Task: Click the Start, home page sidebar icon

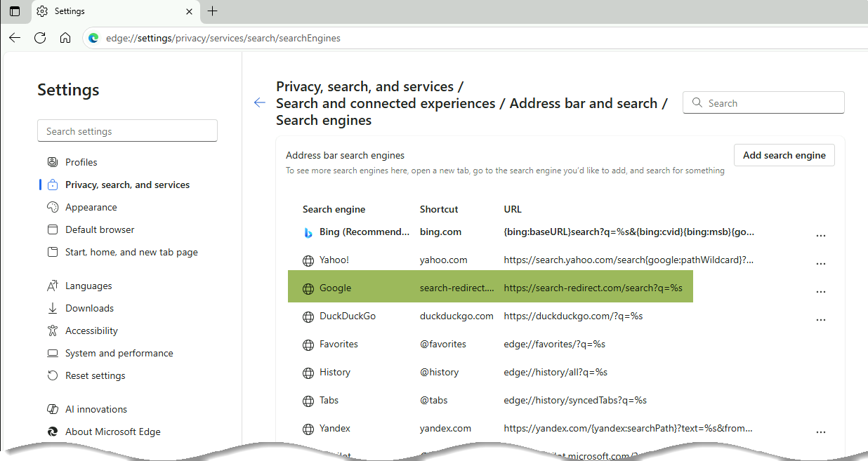Action: [x=52, y=252]
